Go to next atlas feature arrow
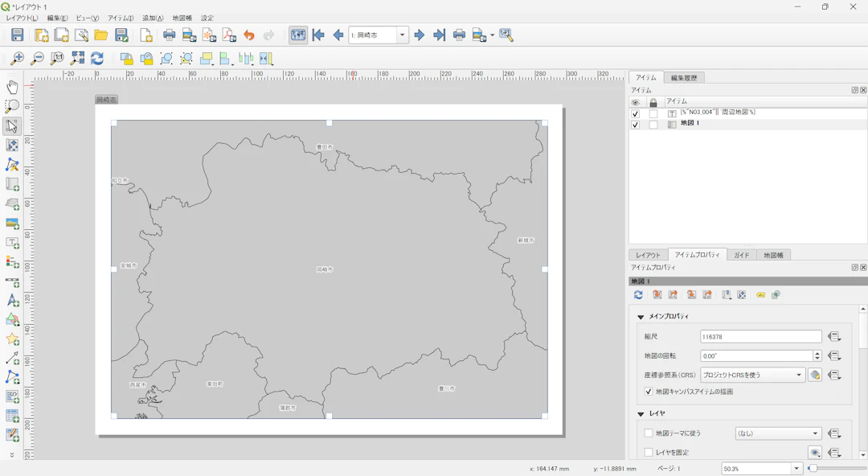868x476 pixels. 420,35
